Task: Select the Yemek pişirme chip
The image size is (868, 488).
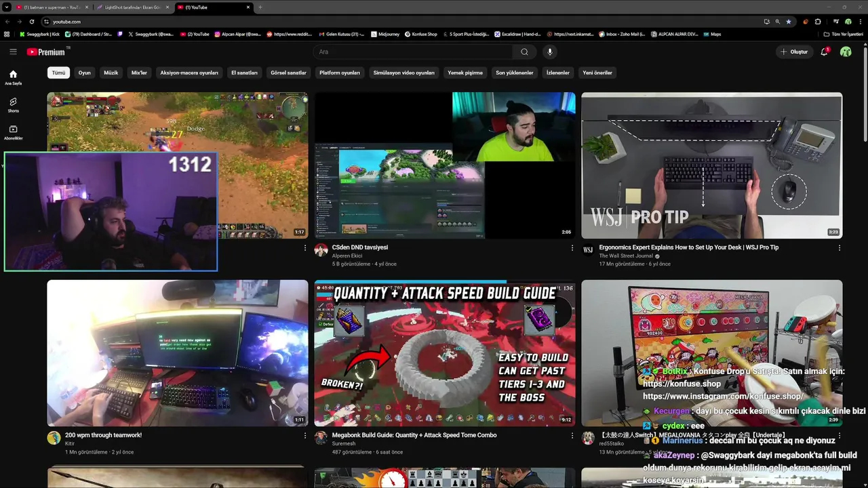Action: pos(465,73)
